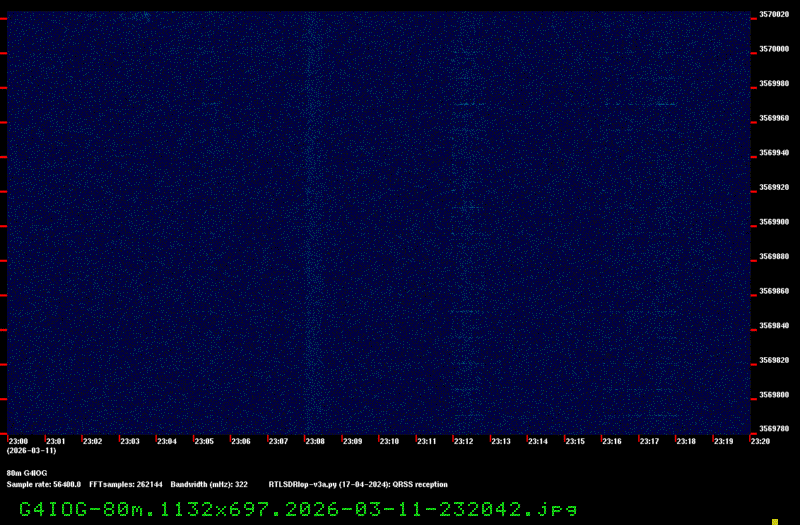The height and width of the screenshot is (525, 800).
Task: Click the 3569940 frequency label
Action: (774, 153)
